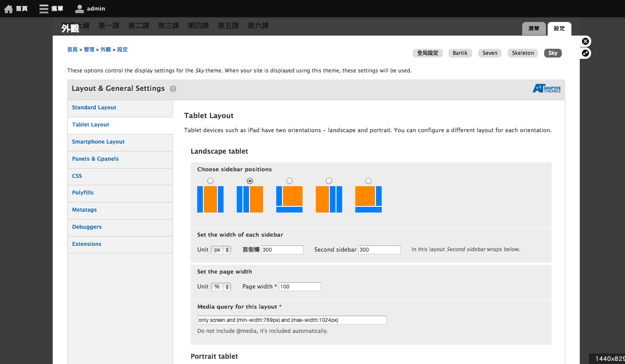Select the fifth sidebar position radio button
The image size is (625, 364).
tap(368, 181)
